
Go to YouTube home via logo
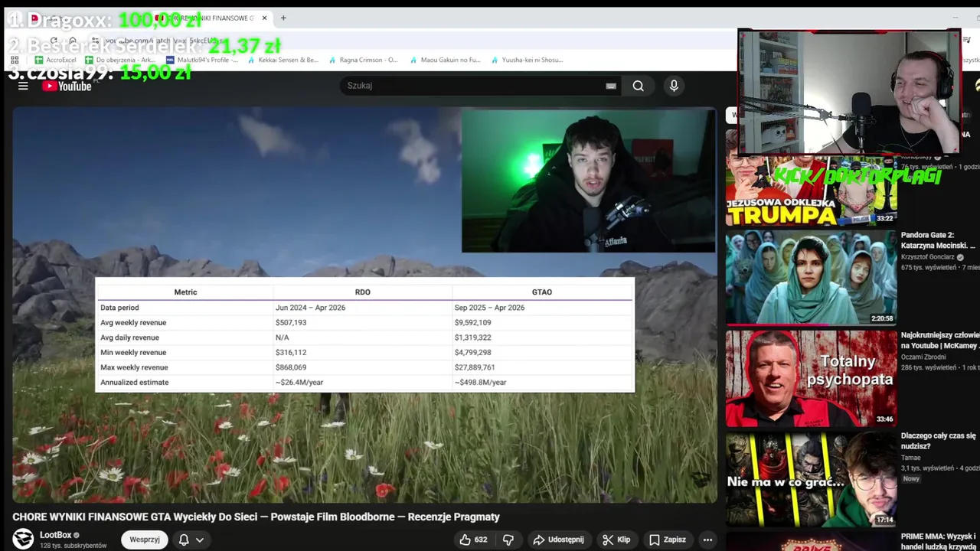pyautogui.click(x=67, y=86)
